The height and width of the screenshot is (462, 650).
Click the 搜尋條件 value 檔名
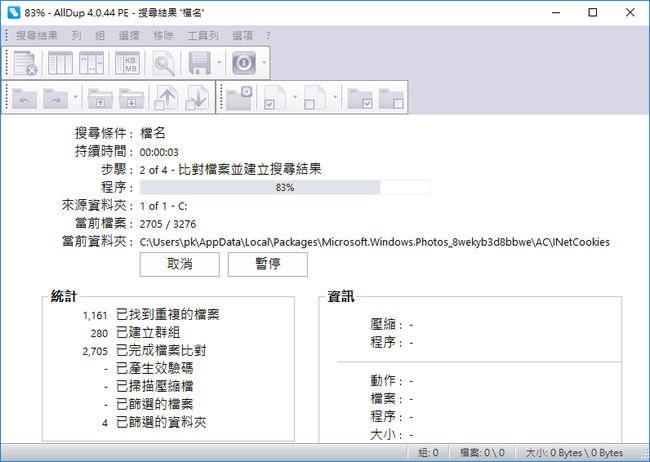click(153, 133)
